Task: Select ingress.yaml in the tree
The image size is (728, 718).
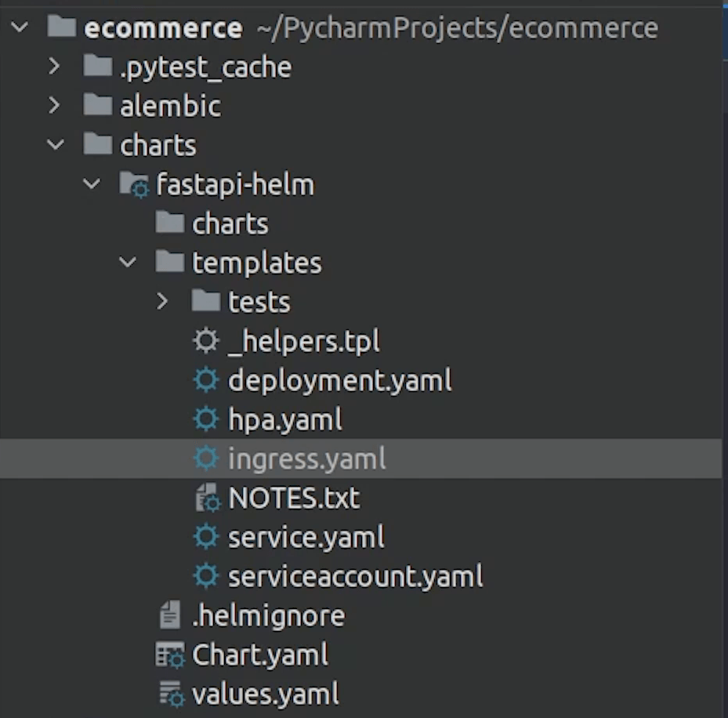Action: click(x=306, y=459)
